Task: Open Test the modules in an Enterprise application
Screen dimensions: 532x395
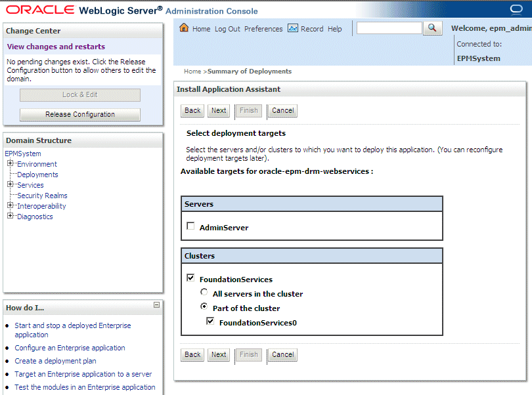Action: 85,387
